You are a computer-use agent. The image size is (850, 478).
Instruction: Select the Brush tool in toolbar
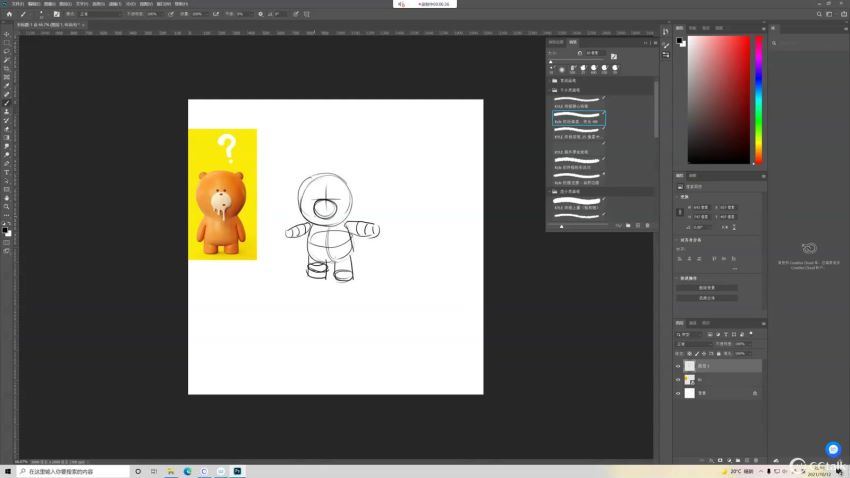click(x=7, y=103)
